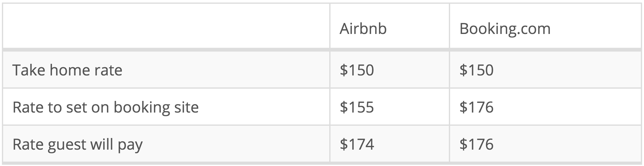Click the "Rate guest will pay" row label

point(77,145)
